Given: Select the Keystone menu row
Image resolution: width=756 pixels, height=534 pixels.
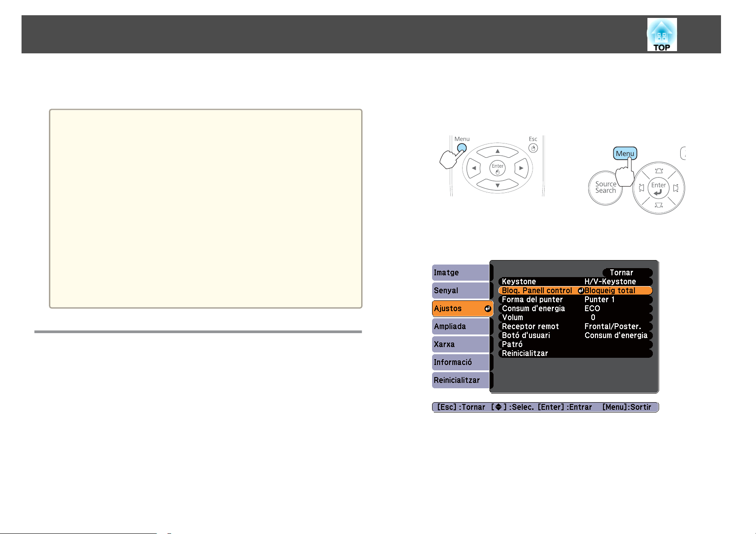Looking at the screenshot, I should 575,282.
